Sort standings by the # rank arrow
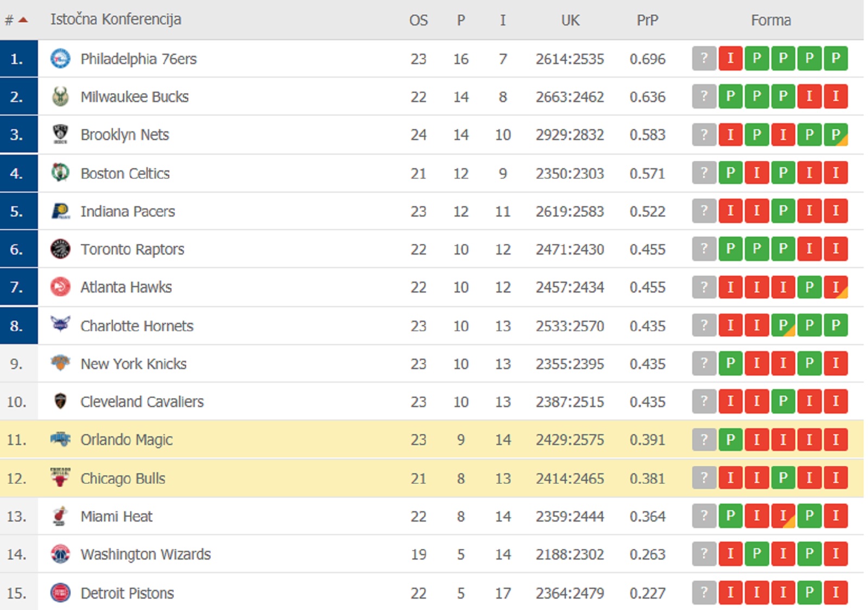Screen dimensions: 868x610 click(x=23, y=21)
